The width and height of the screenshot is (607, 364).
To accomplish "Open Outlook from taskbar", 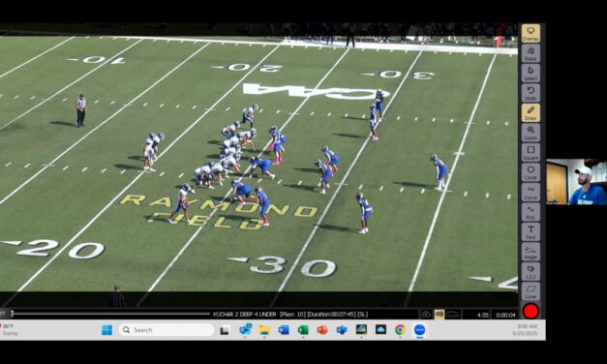I will point(245,330).
